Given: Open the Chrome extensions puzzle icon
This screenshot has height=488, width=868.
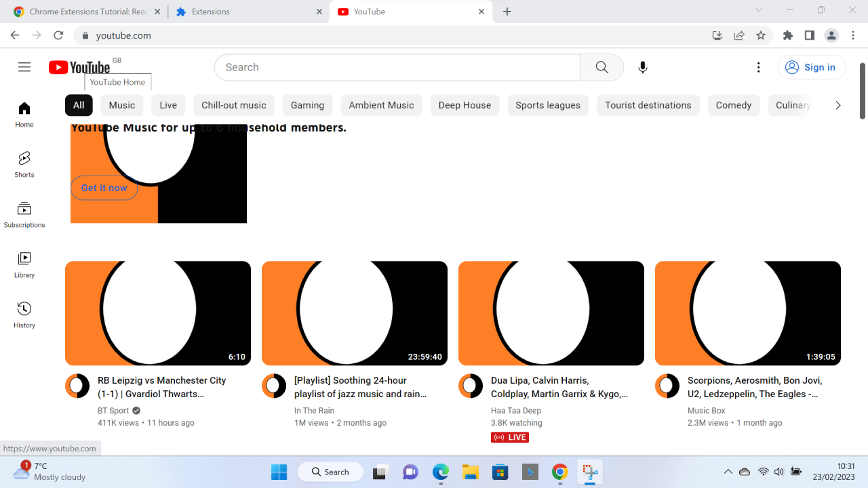Looking at the screenshot, I should (x=788, y=35).
